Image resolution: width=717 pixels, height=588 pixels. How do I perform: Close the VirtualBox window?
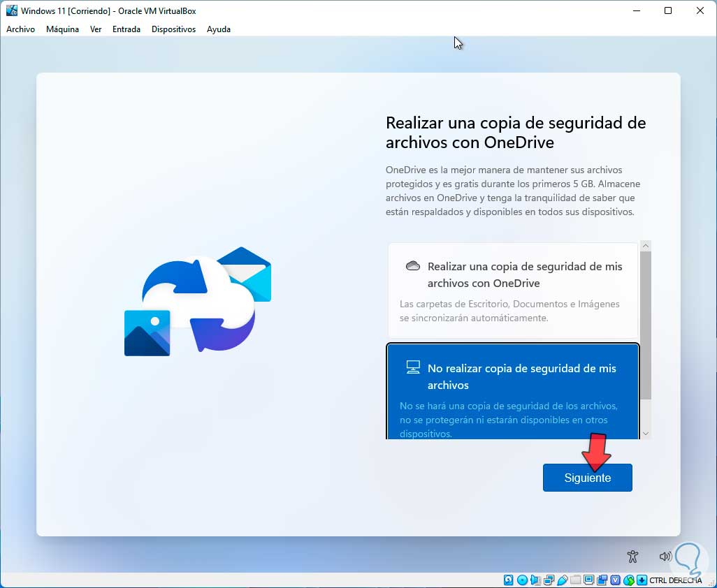pyautogui.click(x=700, y=10)
